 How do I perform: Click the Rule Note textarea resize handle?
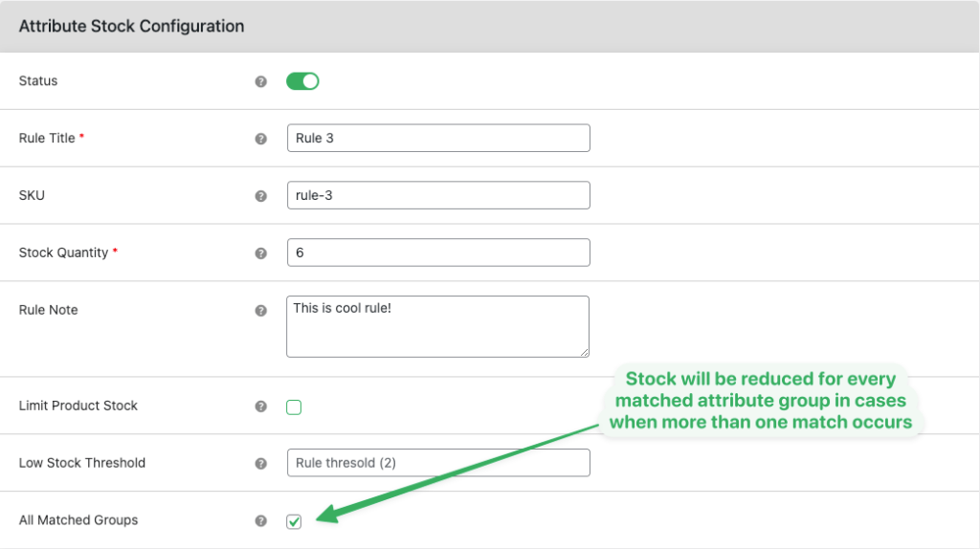point(585,352)
